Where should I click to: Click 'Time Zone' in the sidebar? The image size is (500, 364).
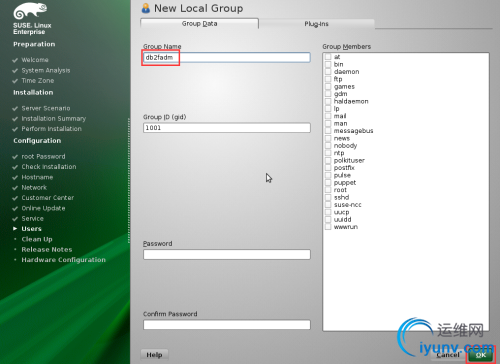(x=38, y=81)
